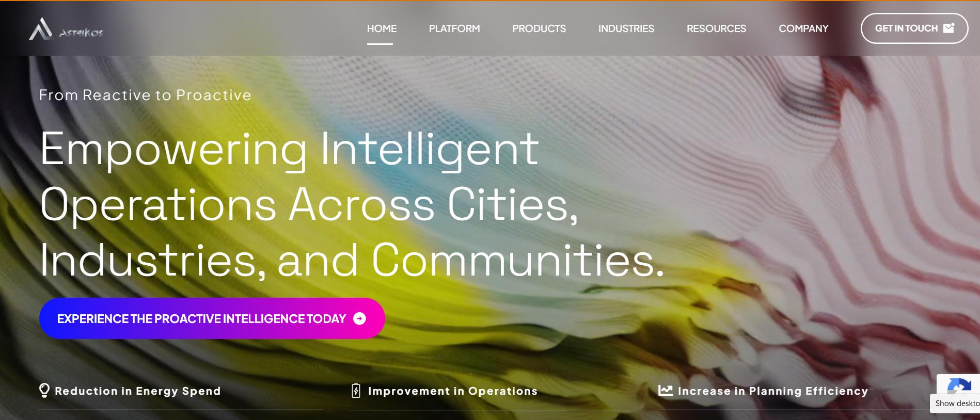Click the battery icon beside Improvement in Operations
980x420 pixels.
point(356,391)
